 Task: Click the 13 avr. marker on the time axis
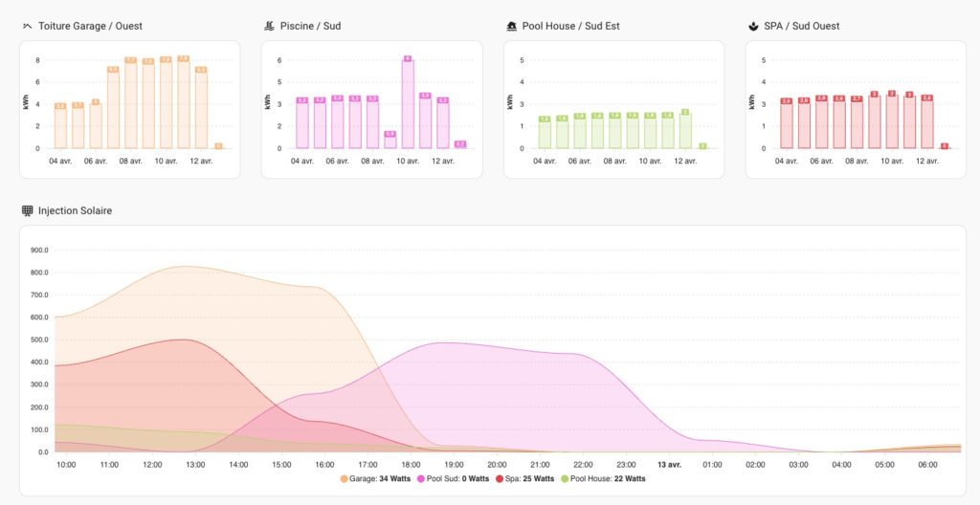669,465
